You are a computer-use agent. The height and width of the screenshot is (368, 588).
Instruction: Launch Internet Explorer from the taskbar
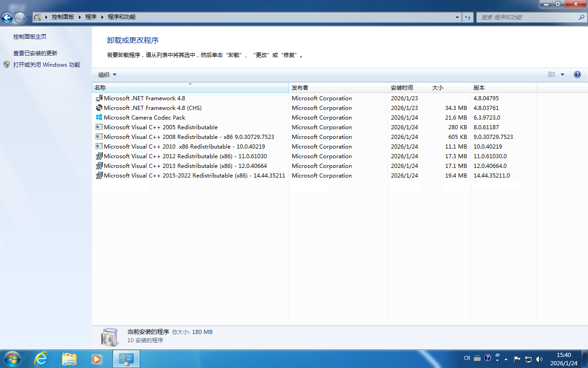41,358
